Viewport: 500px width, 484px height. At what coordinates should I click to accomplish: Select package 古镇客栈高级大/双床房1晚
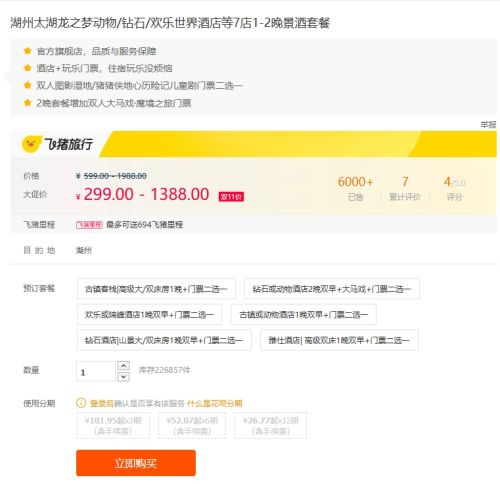[156, 289]
